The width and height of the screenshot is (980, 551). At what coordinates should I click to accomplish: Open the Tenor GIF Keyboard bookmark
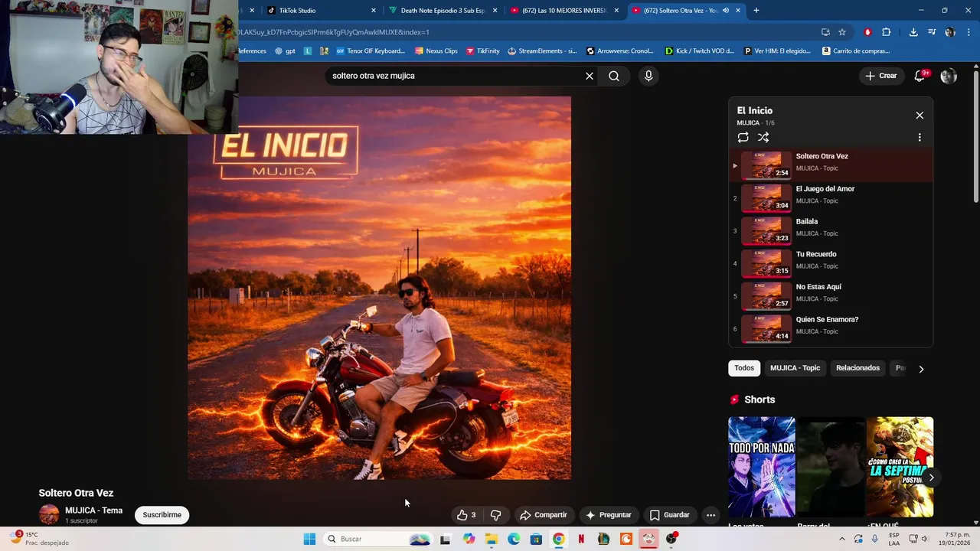(371, 51)
